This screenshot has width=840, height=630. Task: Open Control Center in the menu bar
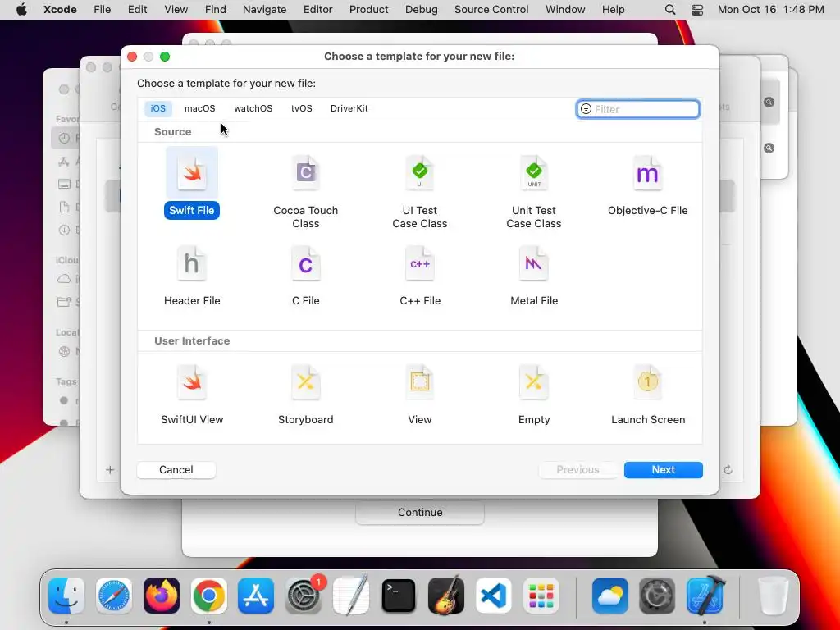point(697,10)
